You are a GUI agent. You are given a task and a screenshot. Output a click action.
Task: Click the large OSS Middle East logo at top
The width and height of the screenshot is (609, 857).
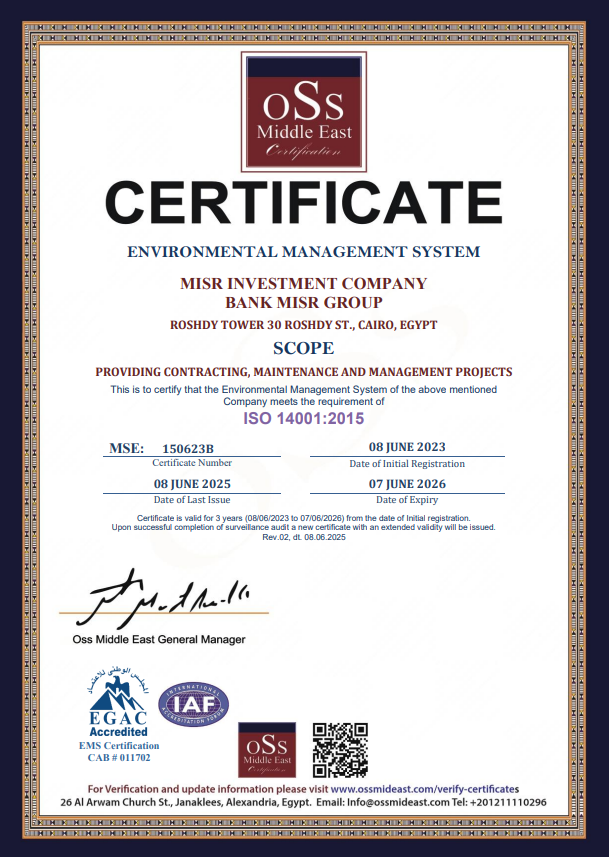(304, 111)
